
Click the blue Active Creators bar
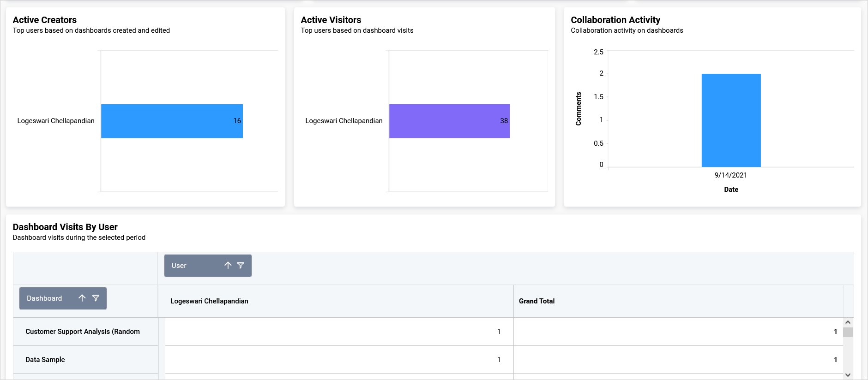[x=172, y=121]
